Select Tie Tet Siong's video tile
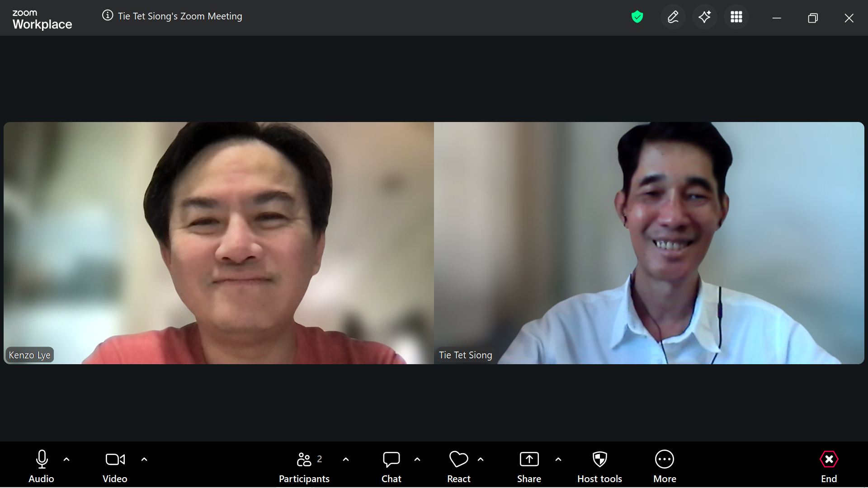This screenshot has width=868, height=488. tap(649, 243)
